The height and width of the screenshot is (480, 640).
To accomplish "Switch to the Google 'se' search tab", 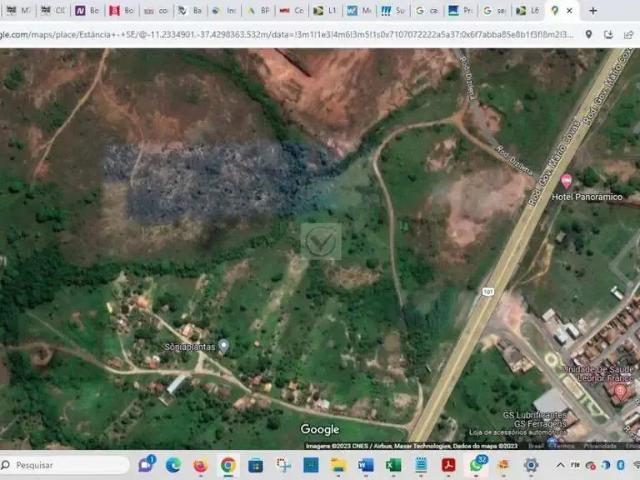I will [494, 11].
